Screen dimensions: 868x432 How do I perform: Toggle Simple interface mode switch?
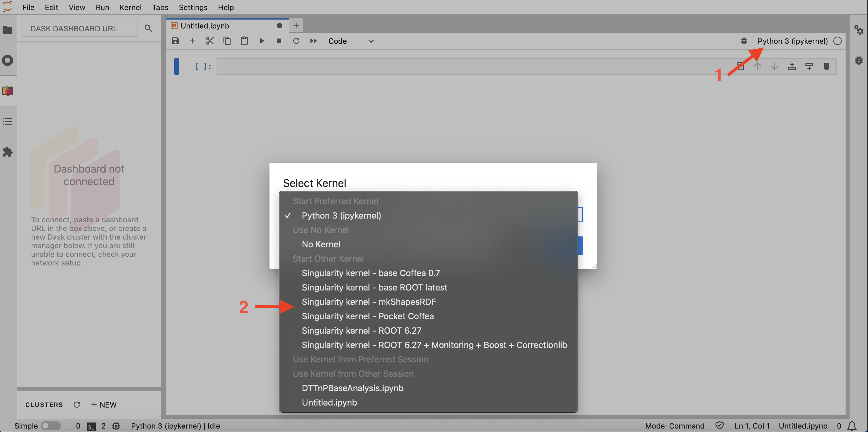pyautogui.click(x=51, y=426)
